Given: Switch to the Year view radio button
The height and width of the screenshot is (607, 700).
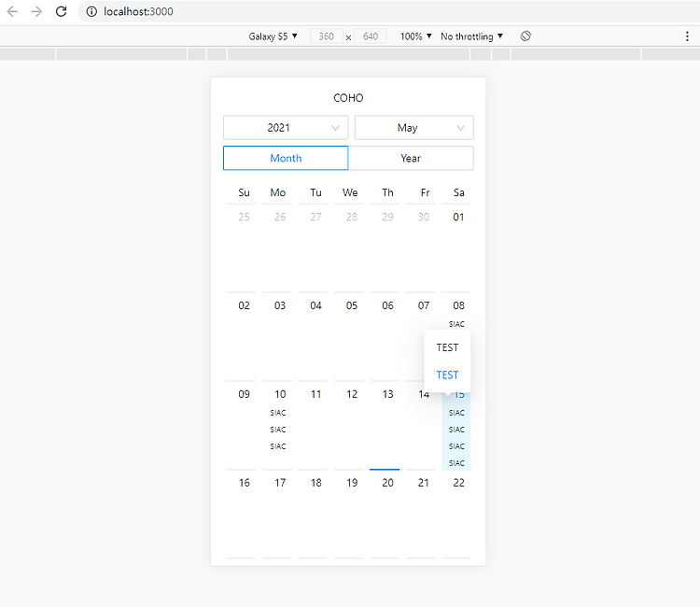Looking at the screenshot, I should (x=411, y=158).
